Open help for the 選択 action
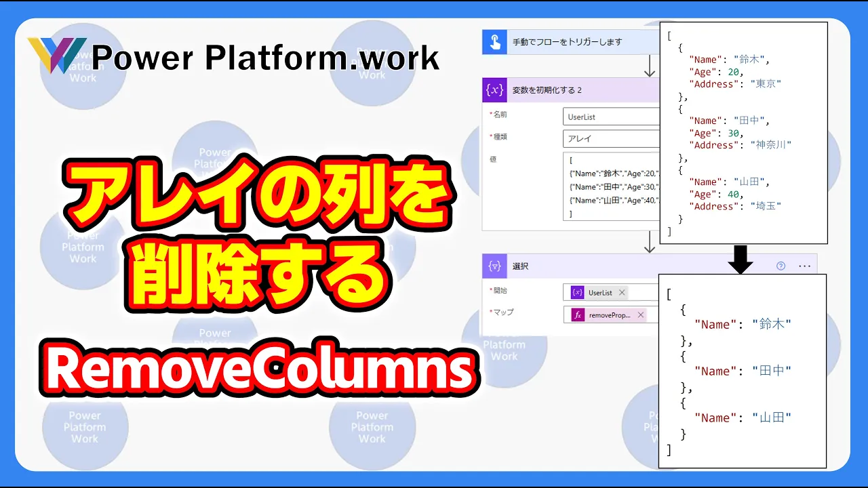 click(x=781, y=266)
